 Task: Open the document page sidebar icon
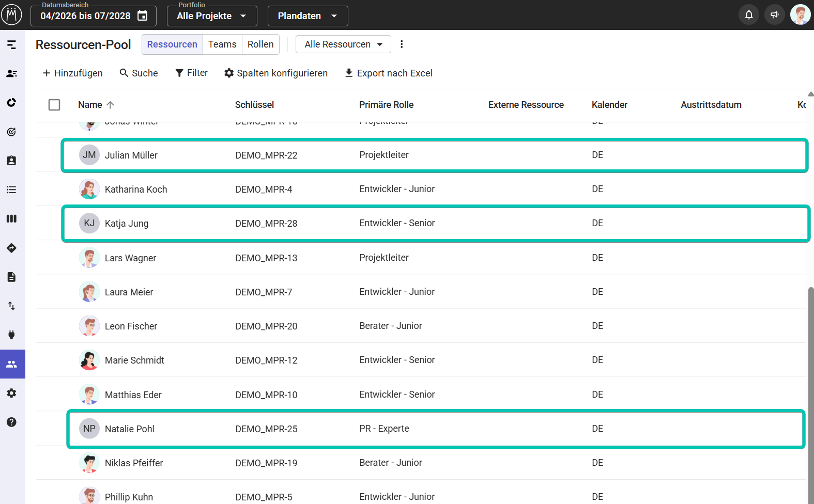[x=11, y=277]
